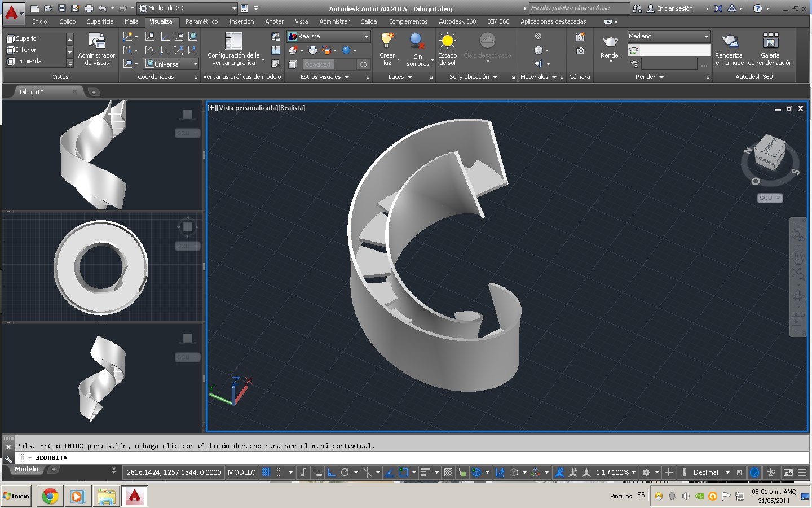Open the Modelado 3D workspace dropdown

[234, 8]
